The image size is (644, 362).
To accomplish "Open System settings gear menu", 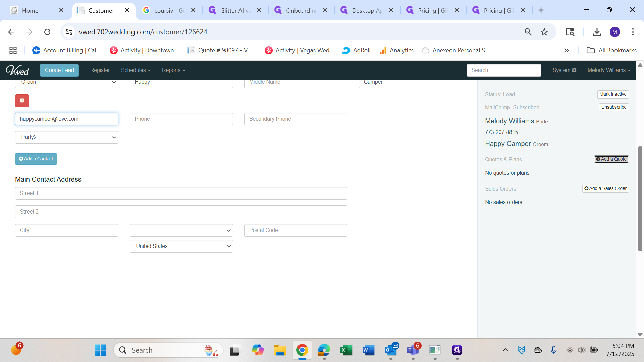I will coord(564,70).
